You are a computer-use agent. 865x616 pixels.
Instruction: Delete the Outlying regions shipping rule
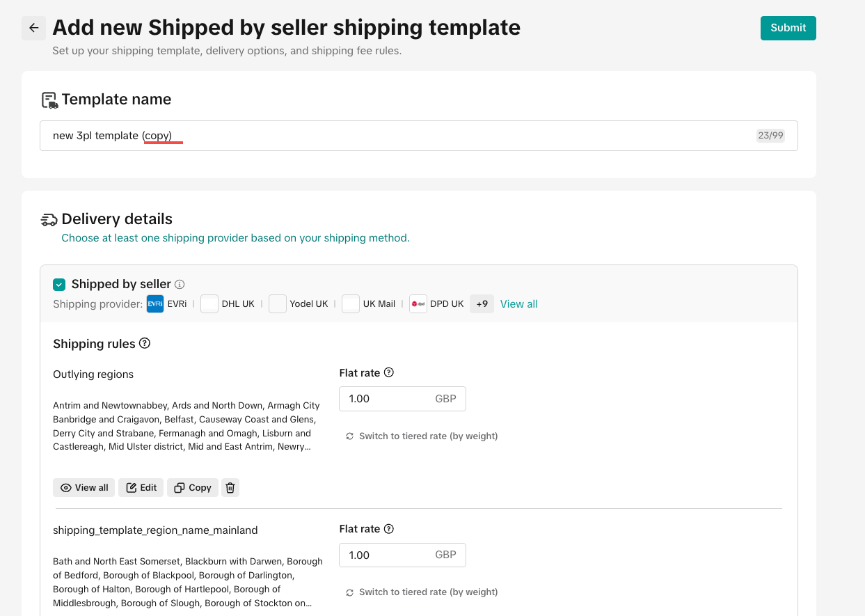pos(230,488)
